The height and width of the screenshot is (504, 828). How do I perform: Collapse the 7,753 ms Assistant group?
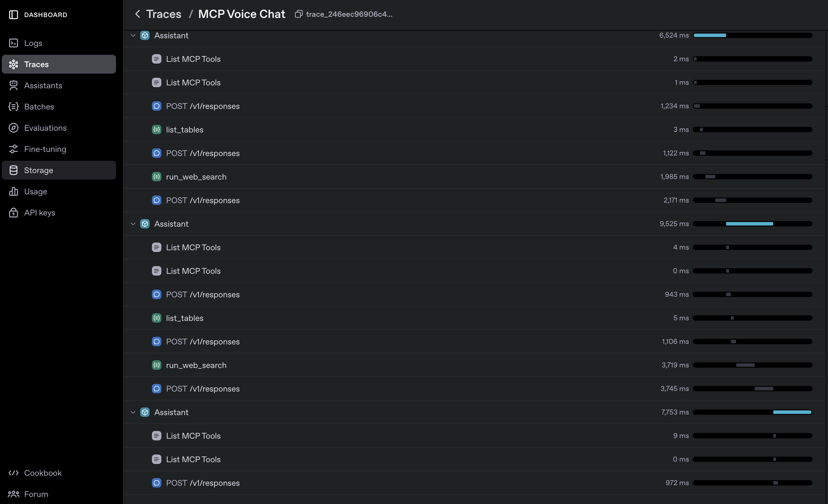133,412
